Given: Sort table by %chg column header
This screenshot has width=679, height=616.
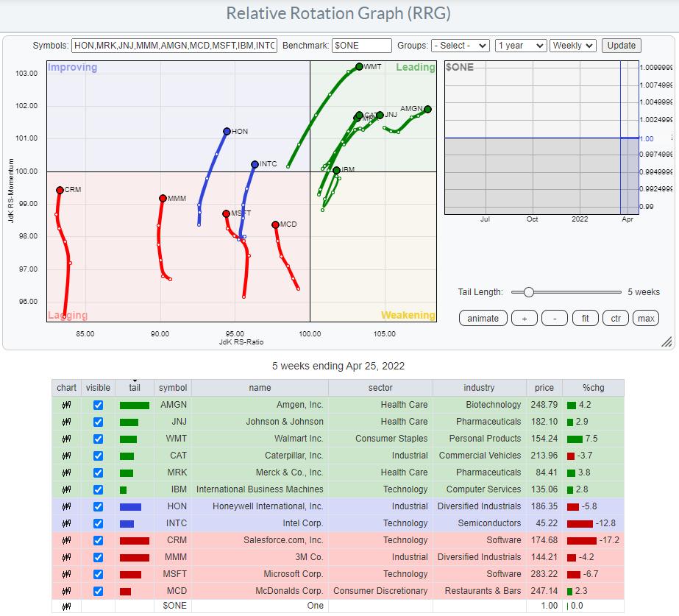Looking at the screenshot, I should click(x=592, y=388).
